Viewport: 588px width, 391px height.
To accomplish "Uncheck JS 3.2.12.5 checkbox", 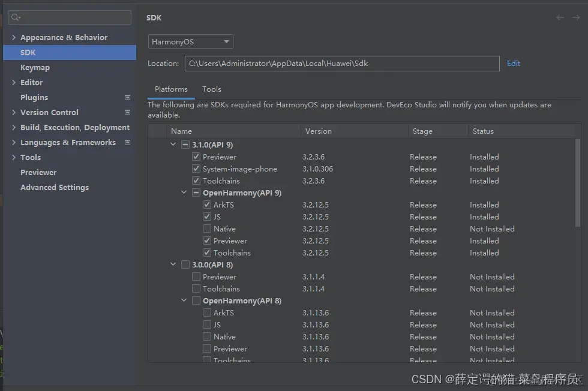I will coord(207,216).
